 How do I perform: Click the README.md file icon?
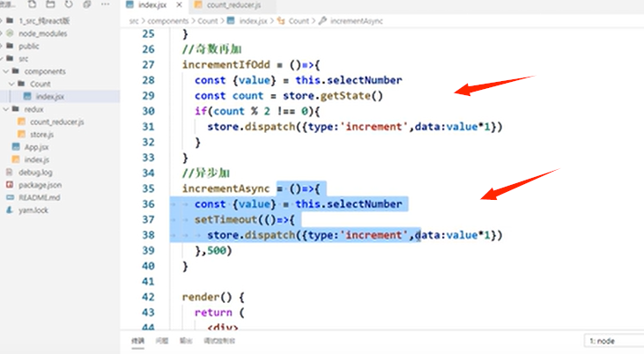10,197
